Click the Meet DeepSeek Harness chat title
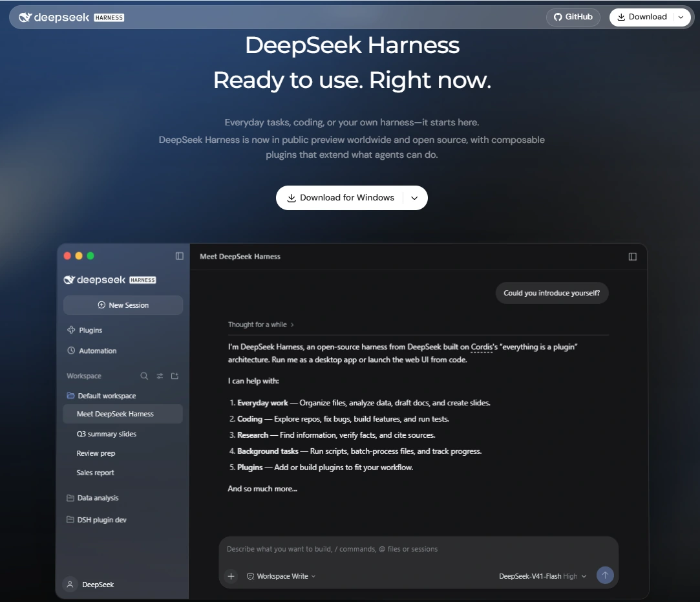The height and width of the screenshot is (602, 700). (240, 256)
